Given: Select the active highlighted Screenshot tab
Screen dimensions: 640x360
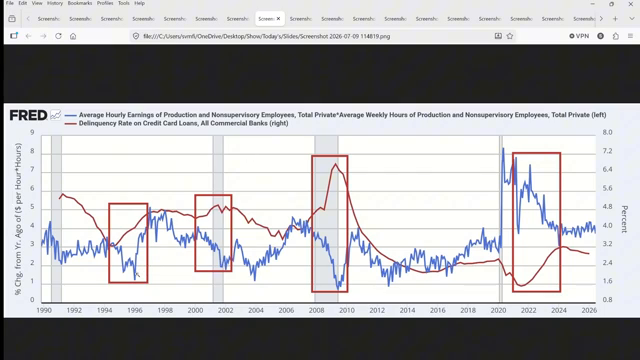Looking at the screenshot, I should click(x=270, y=19).
